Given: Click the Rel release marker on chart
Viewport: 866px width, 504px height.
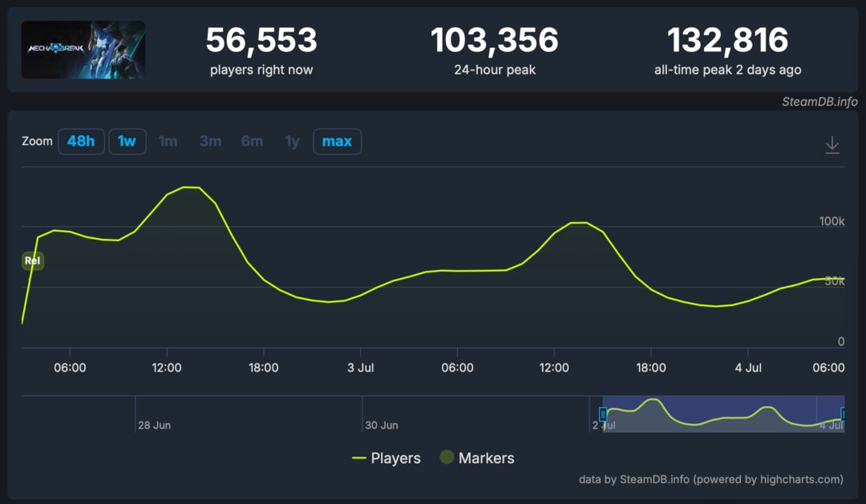Looking at the screenshot, I should pyautogui.click(x=33, y=260).
